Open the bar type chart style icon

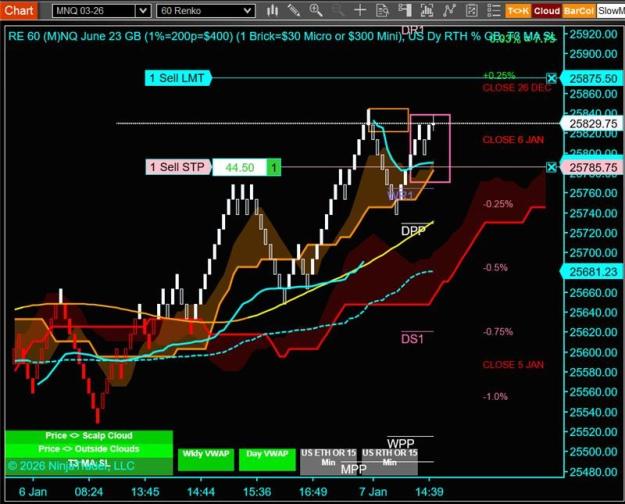click(273, 10)
